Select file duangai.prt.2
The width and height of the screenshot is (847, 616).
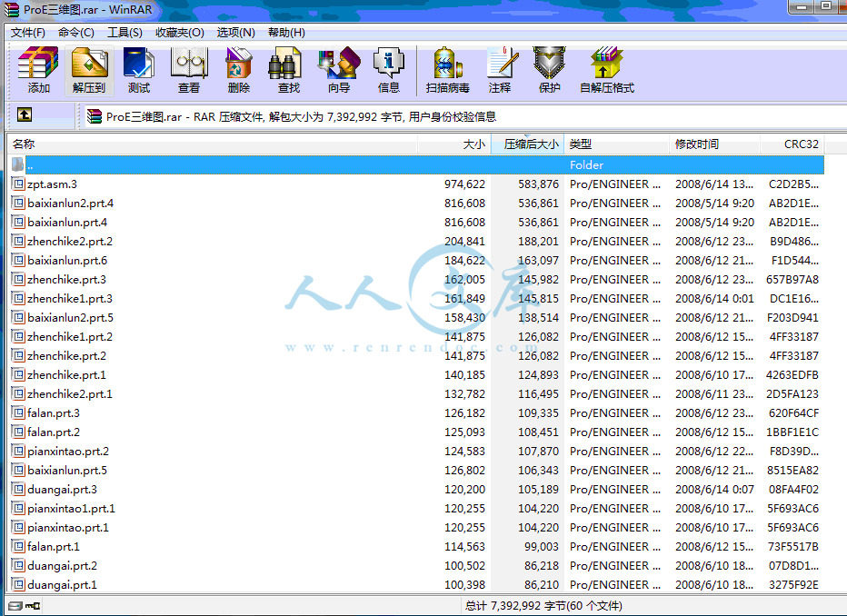click(x=416, y=566)
